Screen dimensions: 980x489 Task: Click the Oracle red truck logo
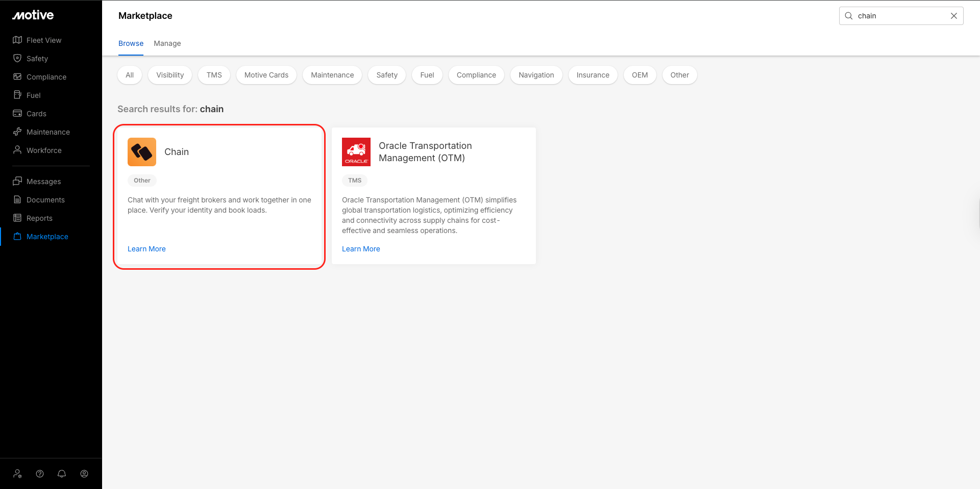(x=356, y=152)
